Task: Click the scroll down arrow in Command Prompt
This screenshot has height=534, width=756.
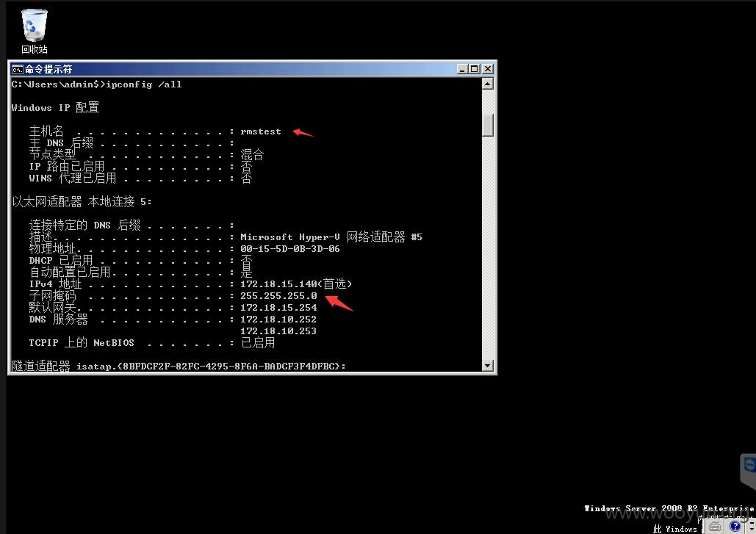Action: (487, 366)
